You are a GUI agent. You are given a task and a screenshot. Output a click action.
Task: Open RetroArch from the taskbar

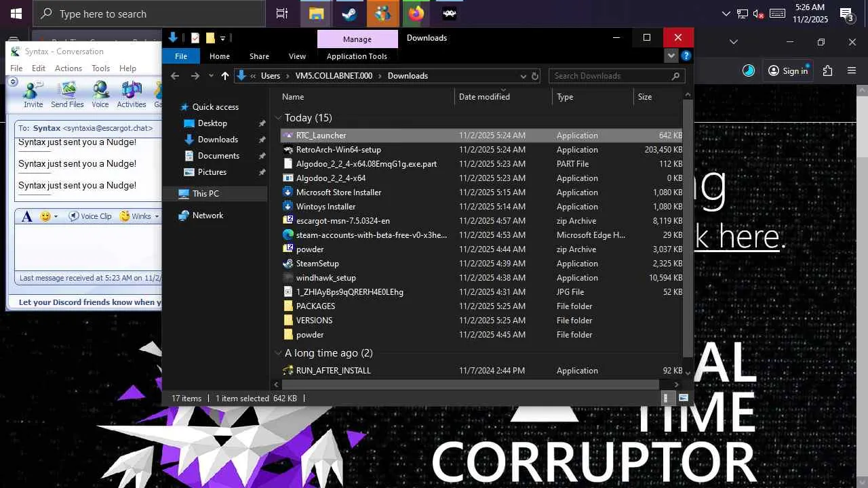tap(450, 14)
